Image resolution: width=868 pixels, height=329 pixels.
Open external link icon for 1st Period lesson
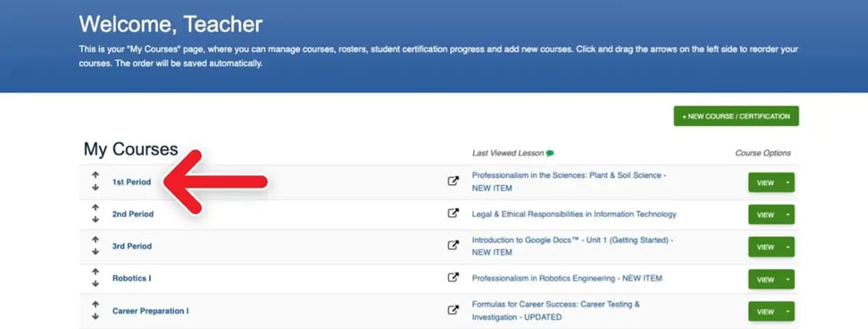[453, 181]
